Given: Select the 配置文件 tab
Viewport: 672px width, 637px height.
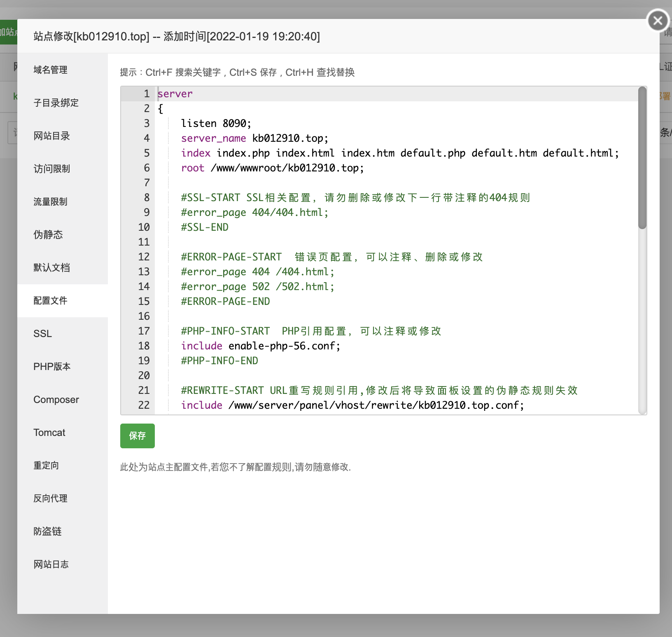Looking at the screenshot, I should 63,301.
